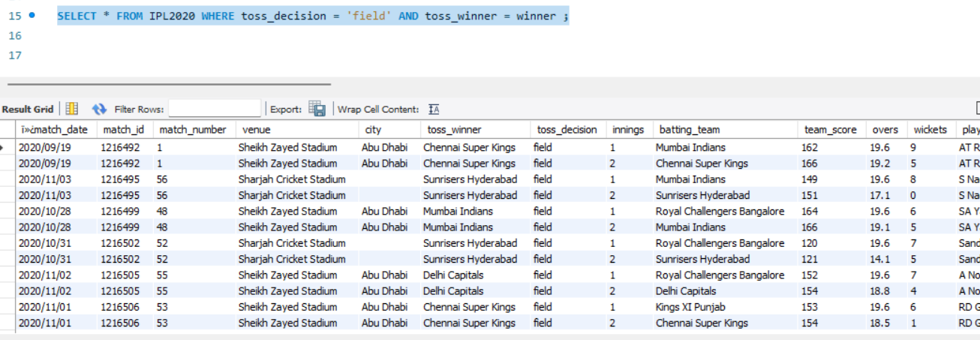Screen dimensions: 980x340
Task: Select the overs cell showing 19.2
Action: click(886, 164)
